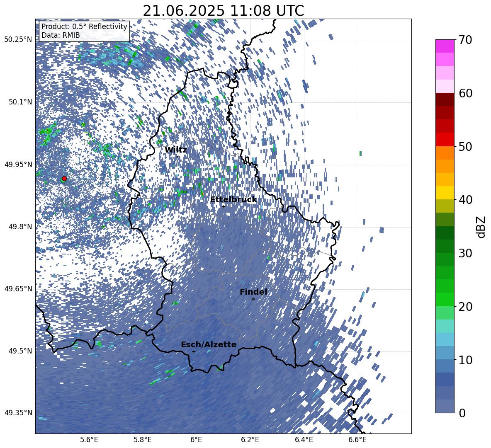491x448 pixels.
Task: Click the magenta top swatch of colorbar
Action: coord(445,46)
